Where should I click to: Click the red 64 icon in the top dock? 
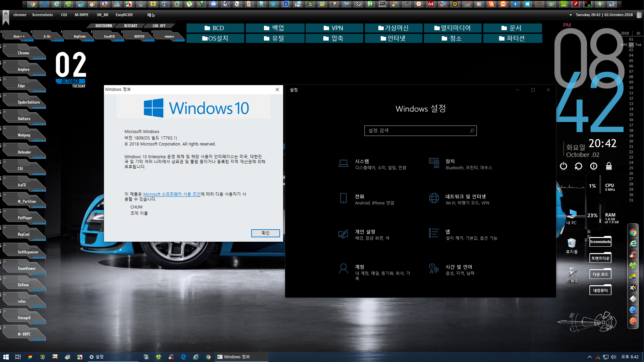[431, 4]
